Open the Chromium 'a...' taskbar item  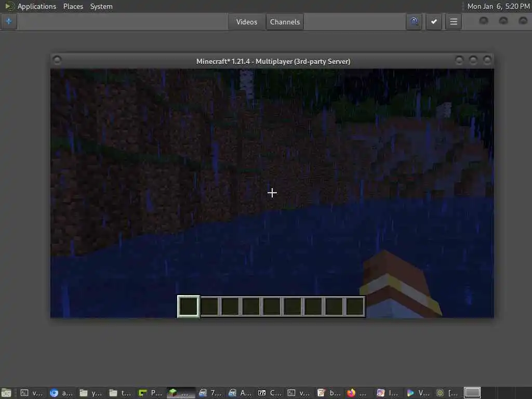[x=61, y=393]
